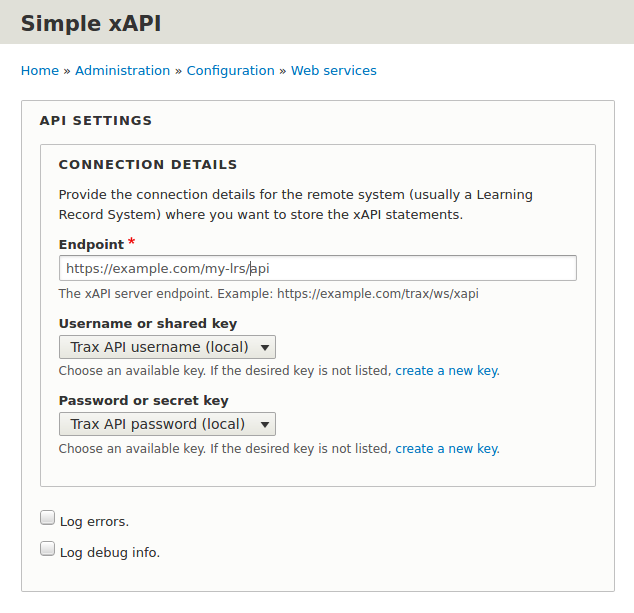The width and height of the screenshot is (634, 613).
Task: Go to the Configuration breadcrumb
Action: pos(230,71)
